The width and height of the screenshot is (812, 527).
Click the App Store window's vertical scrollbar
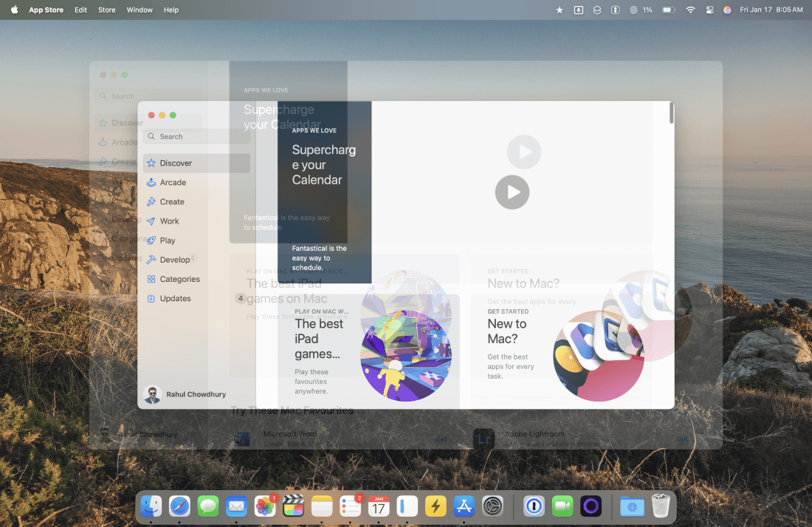[671, 114]
